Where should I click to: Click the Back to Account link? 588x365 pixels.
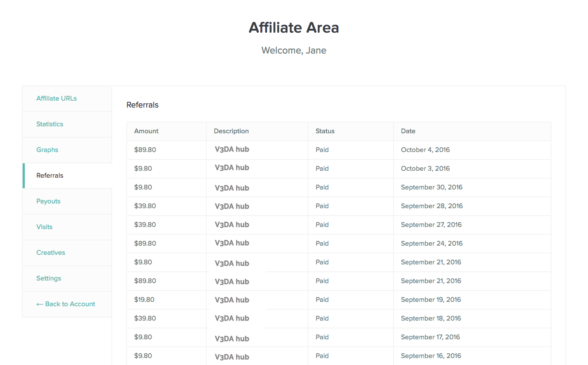[66, 304]
